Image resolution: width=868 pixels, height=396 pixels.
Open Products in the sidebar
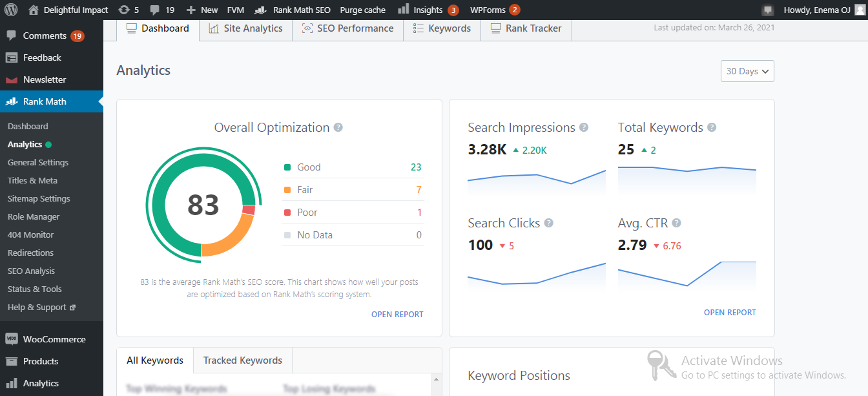point(52,361)
